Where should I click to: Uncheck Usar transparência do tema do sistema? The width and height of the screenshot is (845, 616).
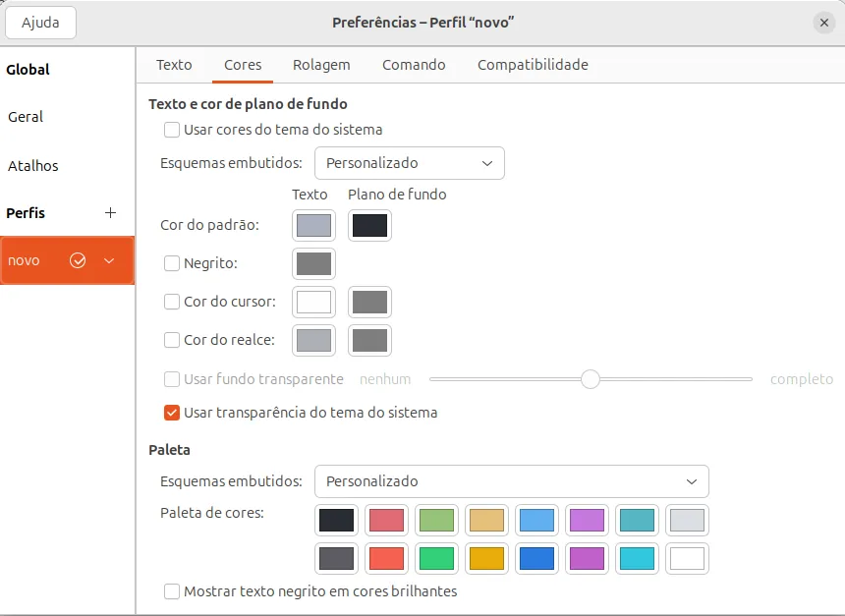(x=172, y=413)
